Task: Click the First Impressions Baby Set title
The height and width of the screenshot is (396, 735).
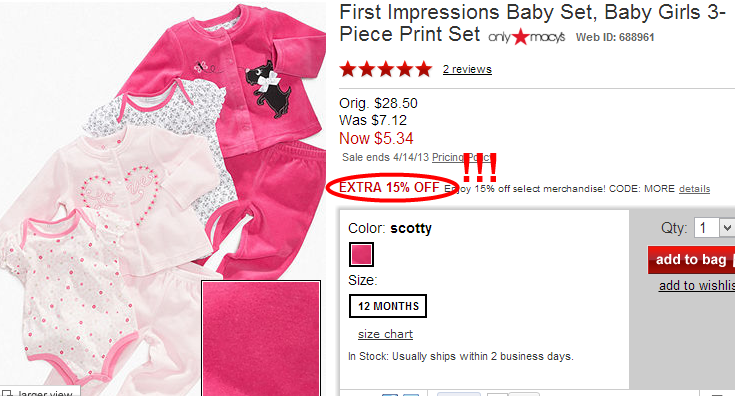Action: 532,23
